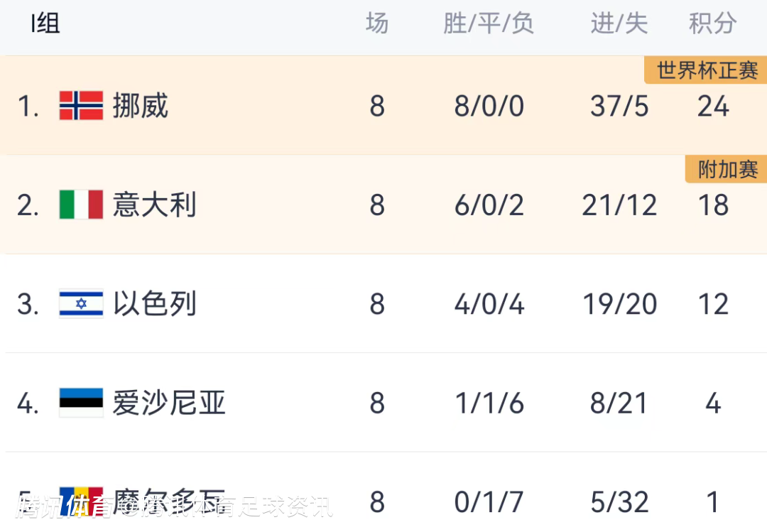Click Norway's 24 points value

(x=713, y=107)
